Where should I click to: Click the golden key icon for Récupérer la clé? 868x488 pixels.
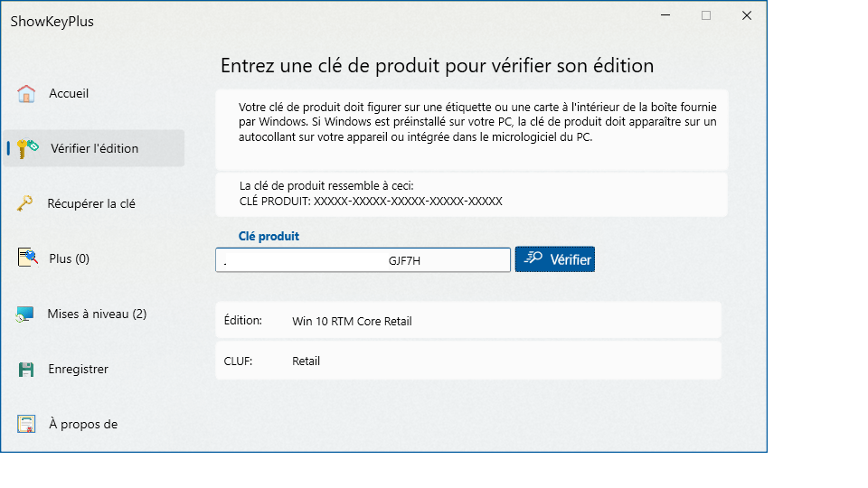pos(25,203)
